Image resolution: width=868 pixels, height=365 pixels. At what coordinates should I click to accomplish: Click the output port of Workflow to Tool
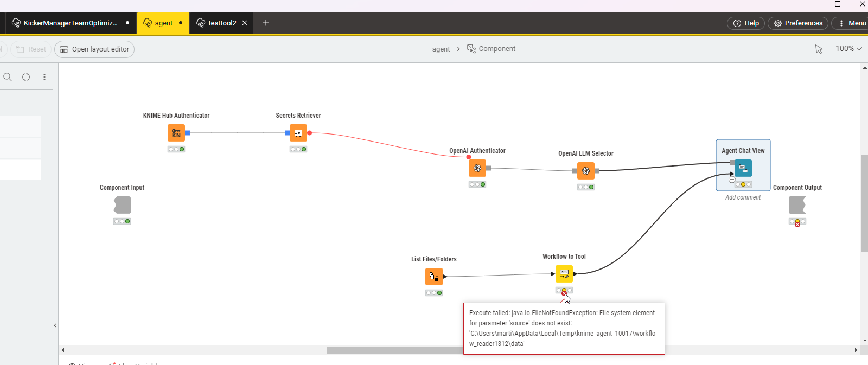pyautogui.click(x=575, y=274)
